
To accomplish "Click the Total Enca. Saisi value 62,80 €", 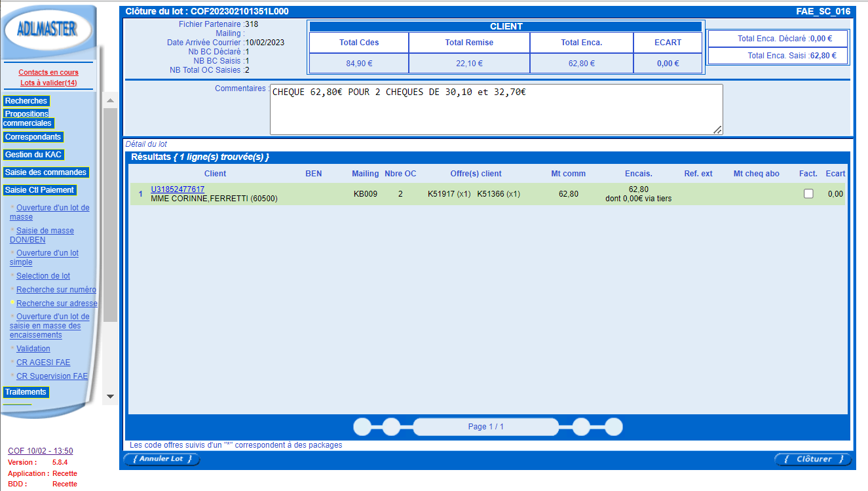I will (x=825, y=56).
